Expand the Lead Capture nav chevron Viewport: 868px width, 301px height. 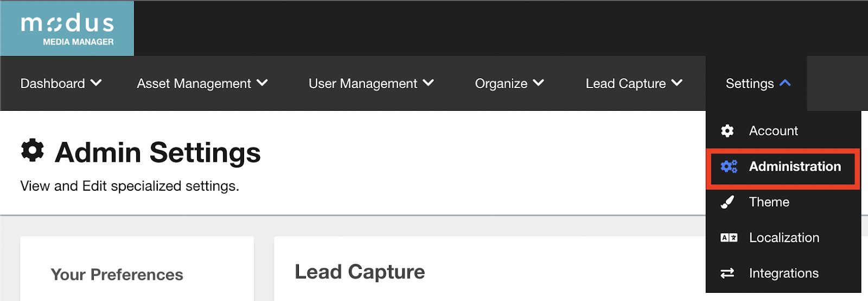click(x=676, y=83)
